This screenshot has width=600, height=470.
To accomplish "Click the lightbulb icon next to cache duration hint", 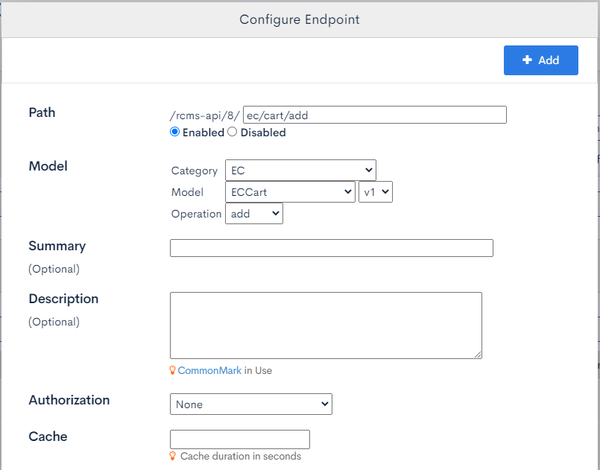I will [x=173, y=456].
